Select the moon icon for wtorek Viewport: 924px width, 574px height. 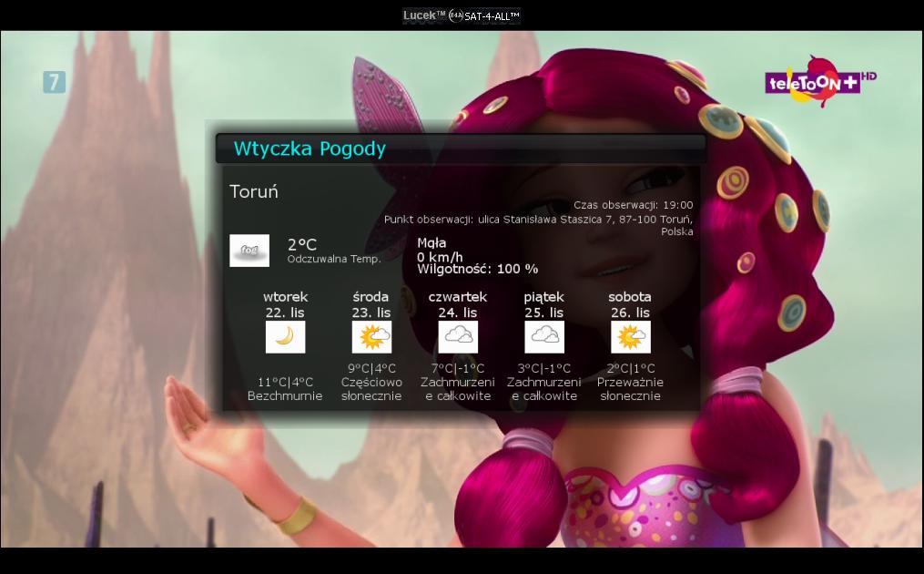285,337
